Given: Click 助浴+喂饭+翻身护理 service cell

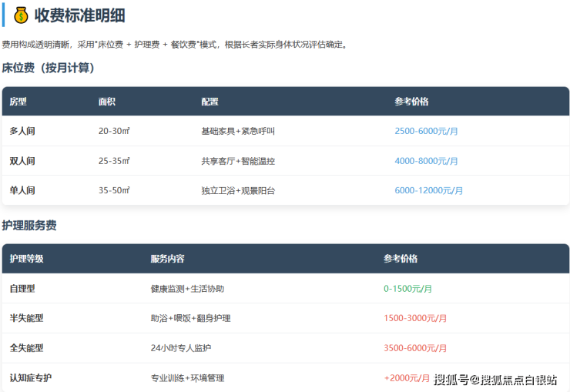Looking at the screenshot, I should [x=190, y=318].
